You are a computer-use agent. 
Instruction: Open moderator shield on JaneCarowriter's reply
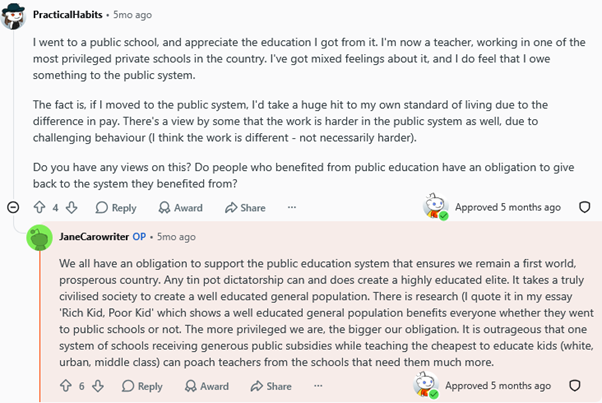(x=575, y=385)
